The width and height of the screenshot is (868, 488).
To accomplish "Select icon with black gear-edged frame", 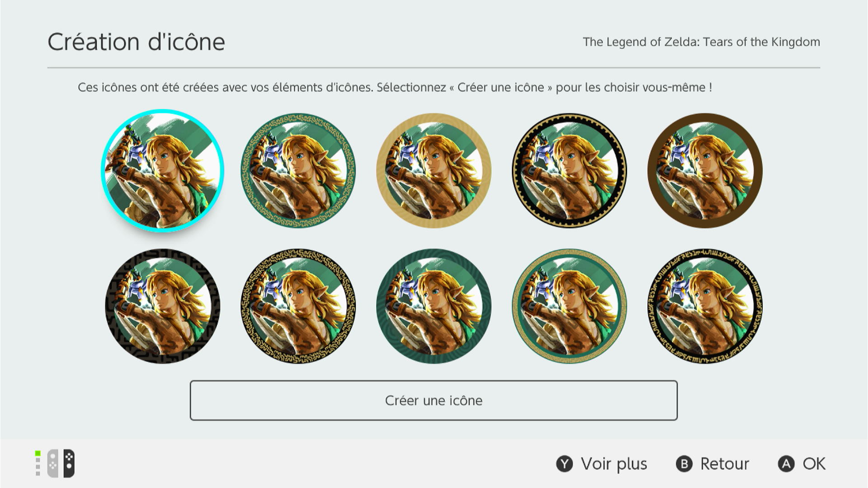I will [x=570, y=171].
